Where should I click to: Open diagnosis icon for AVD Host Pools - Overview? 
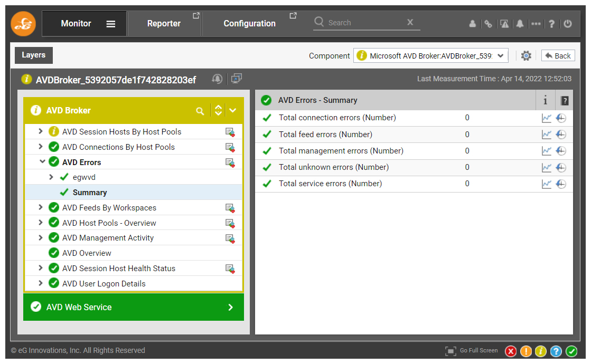pyautogui.click(x=230, y=224)
